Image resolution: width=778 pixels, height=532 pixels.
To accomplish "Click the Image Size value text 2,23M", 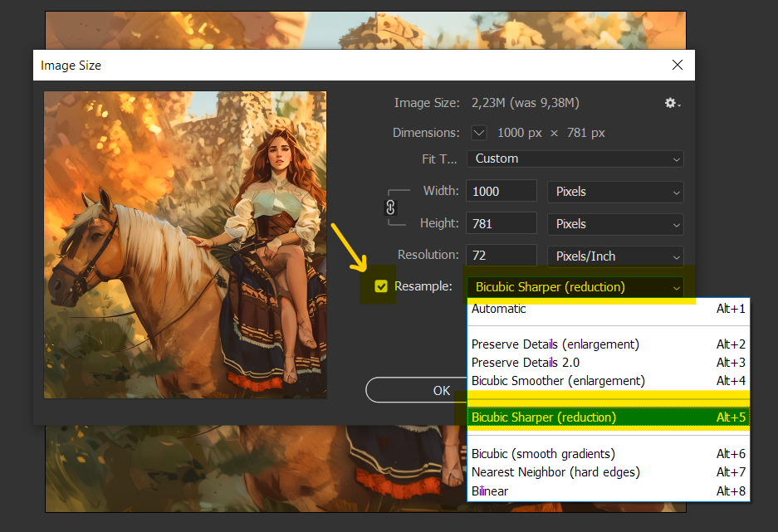I will [488, 103].
